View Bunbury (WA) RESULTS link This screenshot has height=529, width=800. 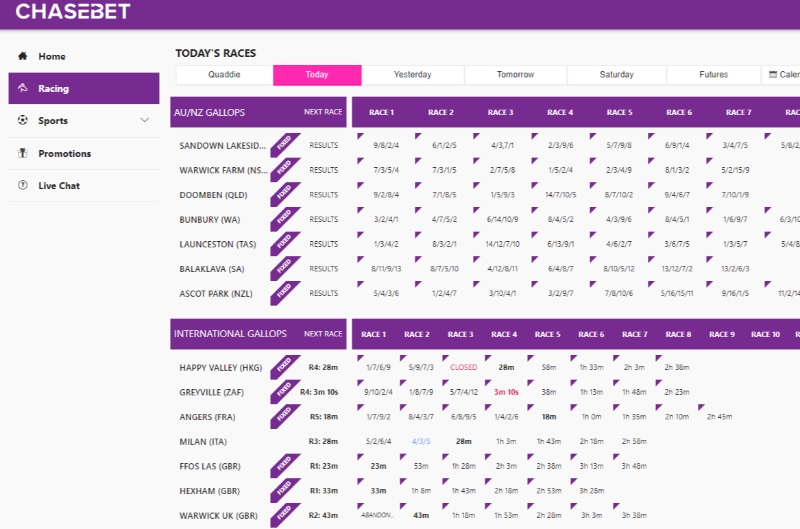click(x=323, y=219)
